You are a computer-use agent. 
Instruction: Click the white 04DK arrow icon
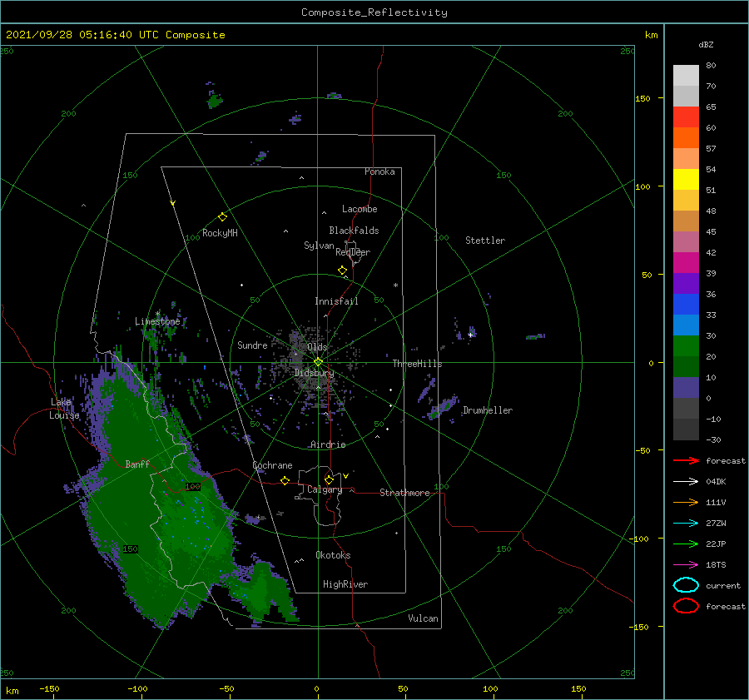[x=686, y=482]
